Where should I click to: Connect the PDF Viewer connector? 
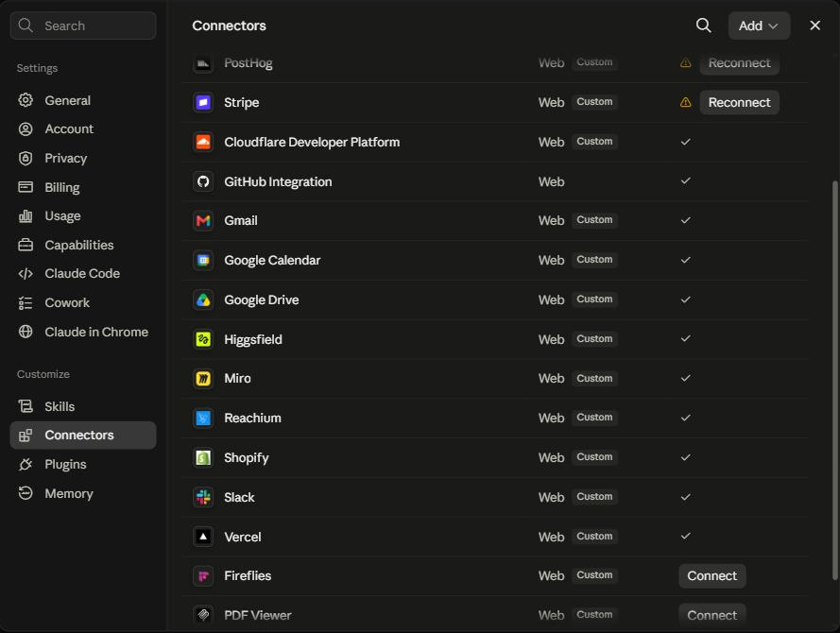[x=711, y=615]
